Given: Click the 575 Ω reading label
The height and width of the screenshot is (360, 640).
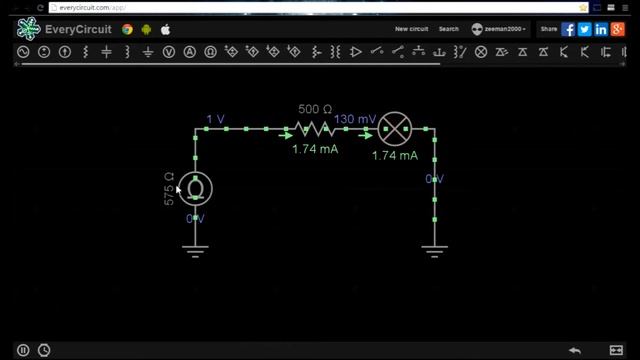Looking at the screenshot, I should [169, 189].
